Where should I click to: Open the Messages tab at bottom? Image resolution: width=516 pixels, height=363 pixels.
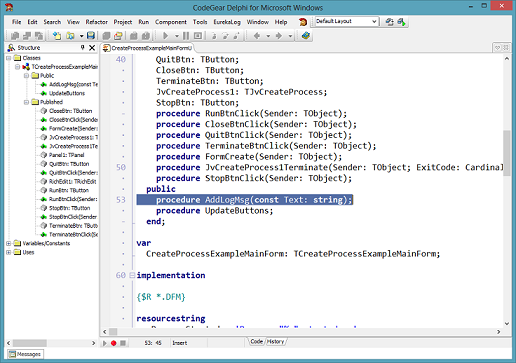click(25, 354)
